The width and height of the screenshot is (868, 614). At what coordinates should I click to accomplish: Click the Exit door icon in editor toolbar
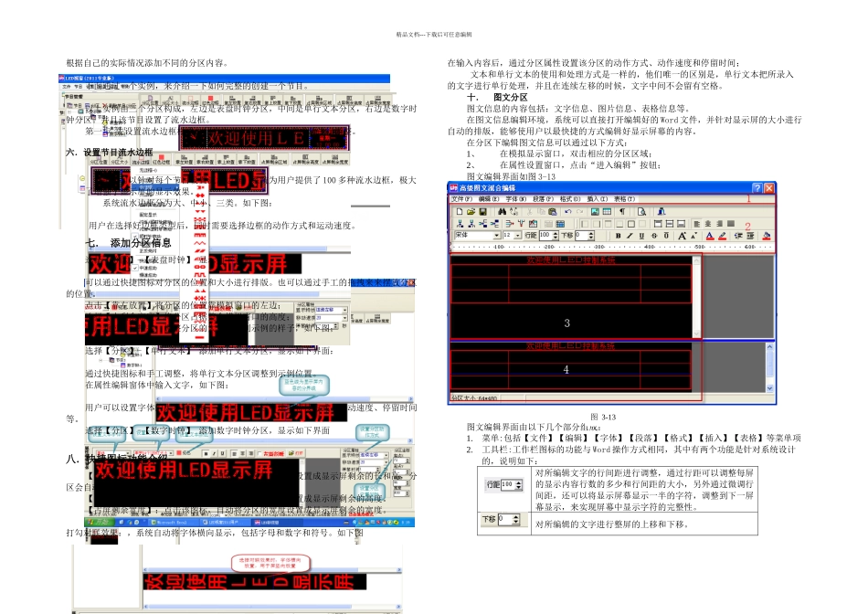tap(662, 211)
